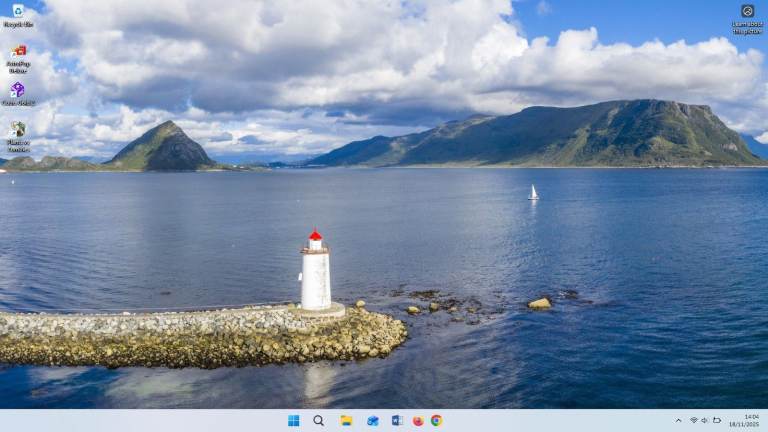Open the Windows Start menu
The height and width of the screenshot is (432, 768).
click(x=294, y=421)
